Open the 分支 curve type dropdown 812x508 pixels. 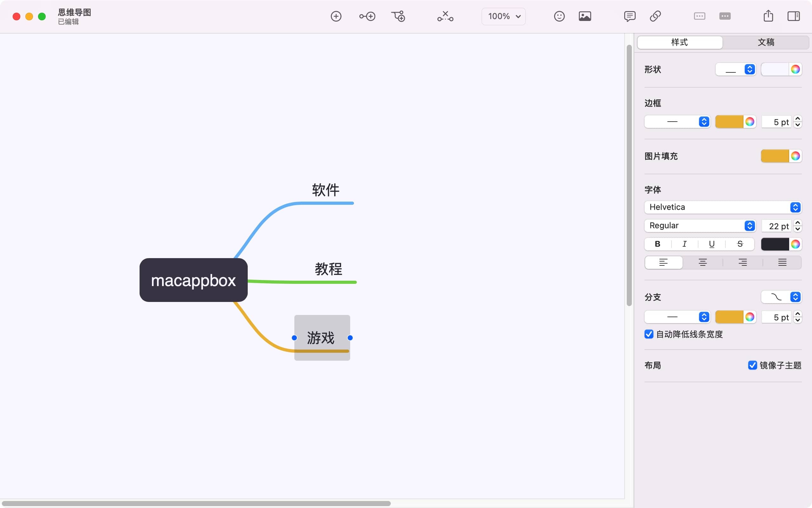[781, 297]
